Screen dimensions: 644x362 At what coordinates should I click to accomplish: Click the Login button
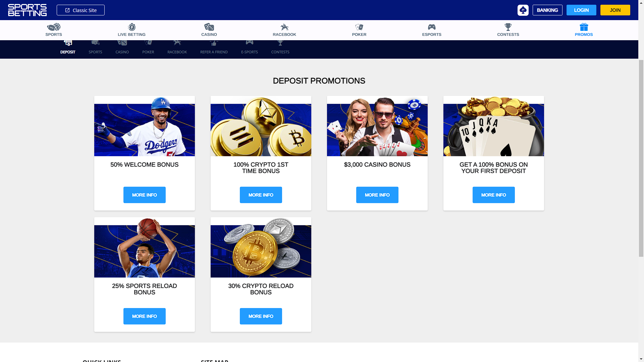581,10
